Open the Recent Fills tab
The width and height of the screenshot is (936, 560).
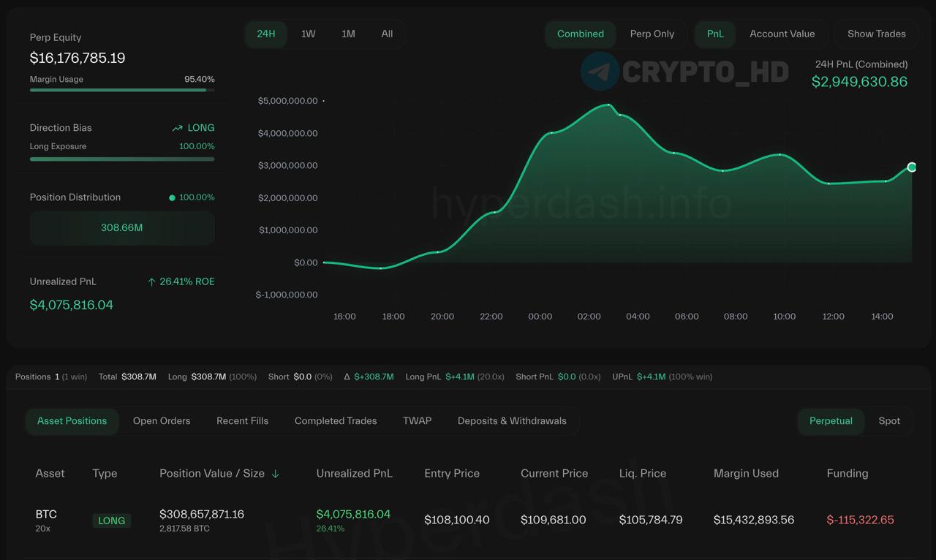pos(242,421)
